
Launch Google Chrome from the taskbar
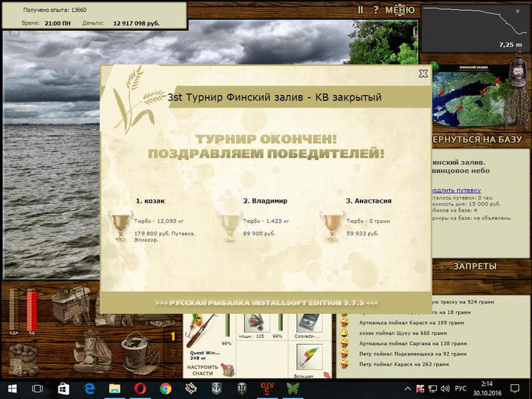tap(166, 389)
